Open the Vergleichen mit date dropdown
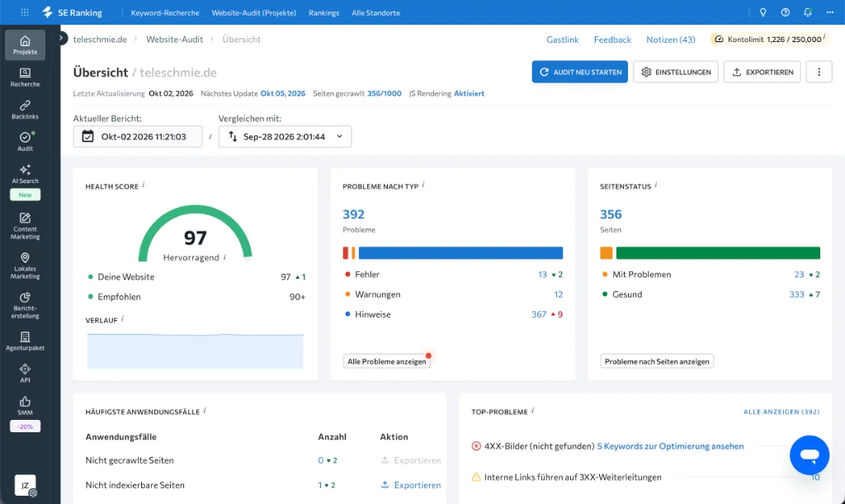845x504 pixels. click(285, 136)
